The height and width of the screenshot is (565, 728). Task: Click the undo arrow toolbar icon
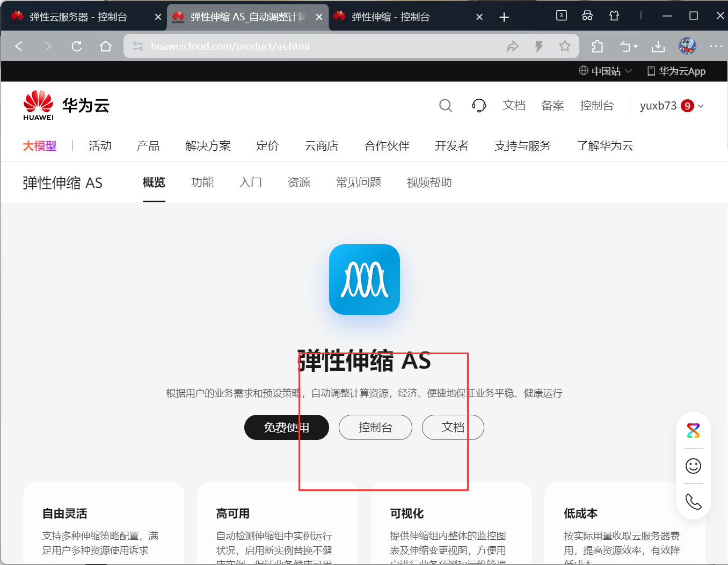(x=625, y=47)
